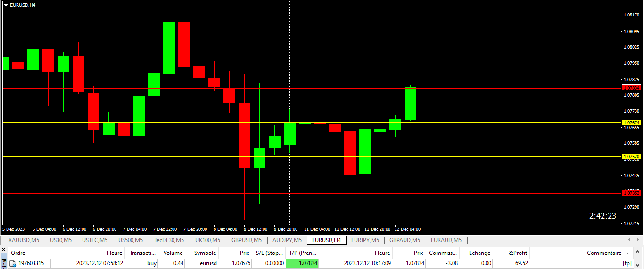Click the yellow 1.07520 price label
Viewport: 644px width, 269px height.
[x=631, y=156]
